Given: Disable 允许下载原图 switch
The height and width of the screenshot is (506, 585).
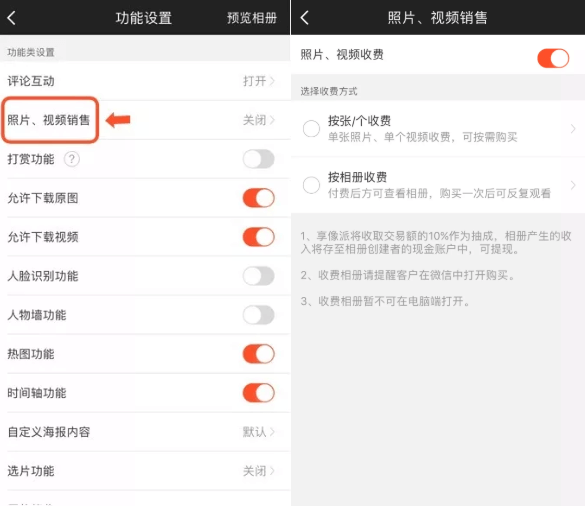Looking at the screenshot, I should pyautogui.click(x=259, y=198).
